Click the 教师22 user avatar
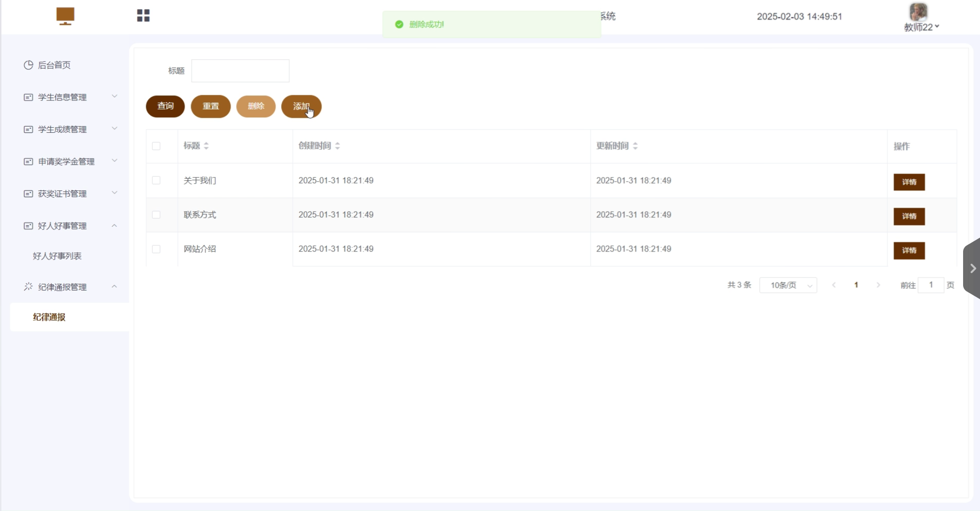980x511 pixels. click(918, 12)
